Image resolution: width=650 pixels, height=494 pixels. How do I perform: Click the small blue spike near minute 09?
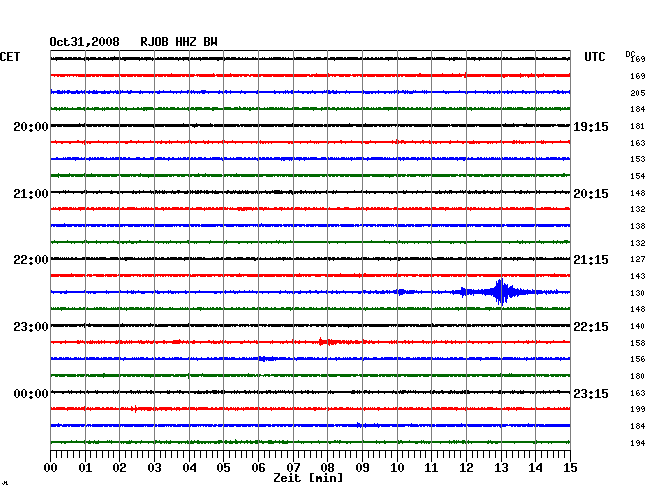359,425
